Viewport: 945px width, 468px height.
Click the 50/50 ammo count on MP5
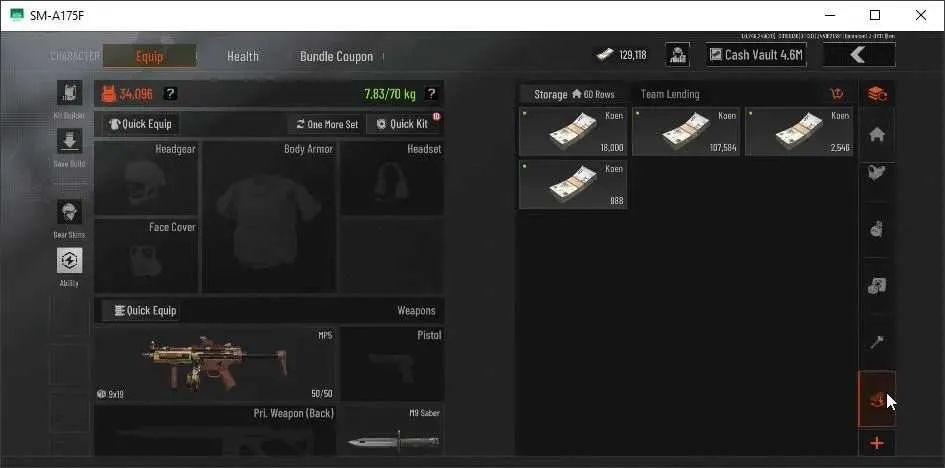[322, 394]
